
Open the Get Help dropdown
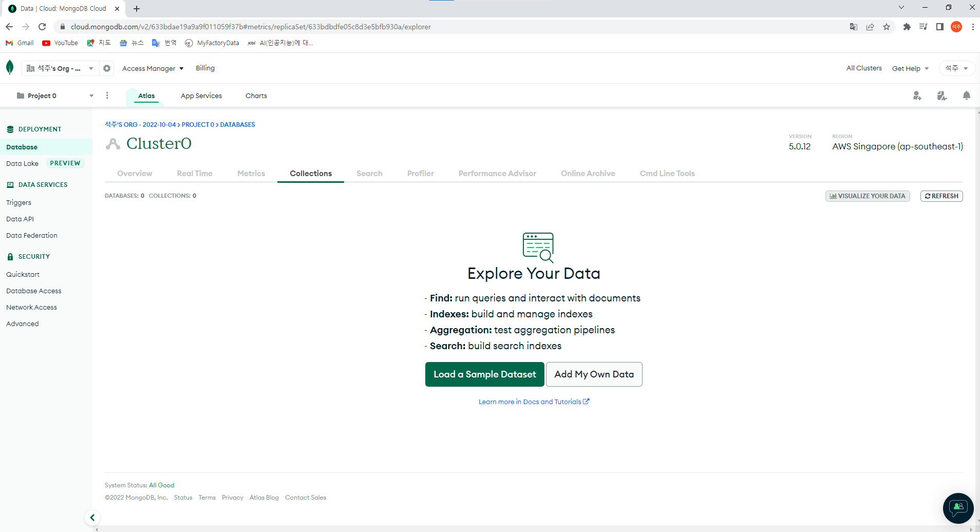tap(910, 68)
